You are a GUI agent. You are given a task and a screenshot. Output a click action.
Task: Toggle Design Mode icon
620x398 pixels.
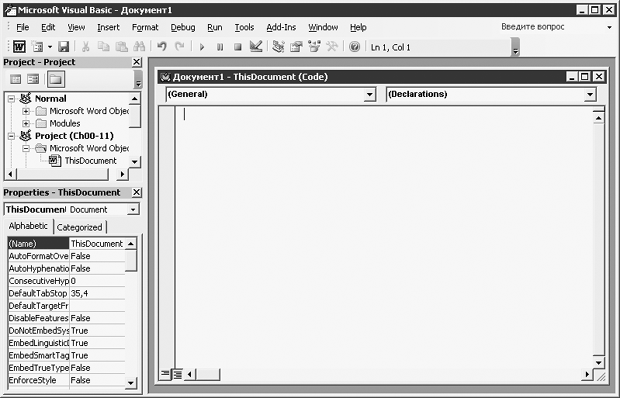coord(256,47)
